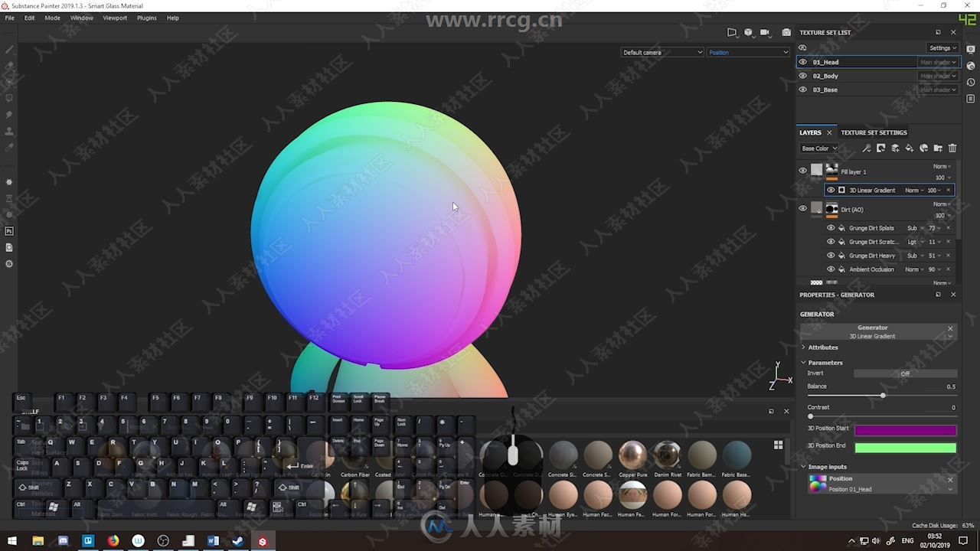Select the Material Picker eyedropper
This screenshot has width=980, height=551.
9,147
